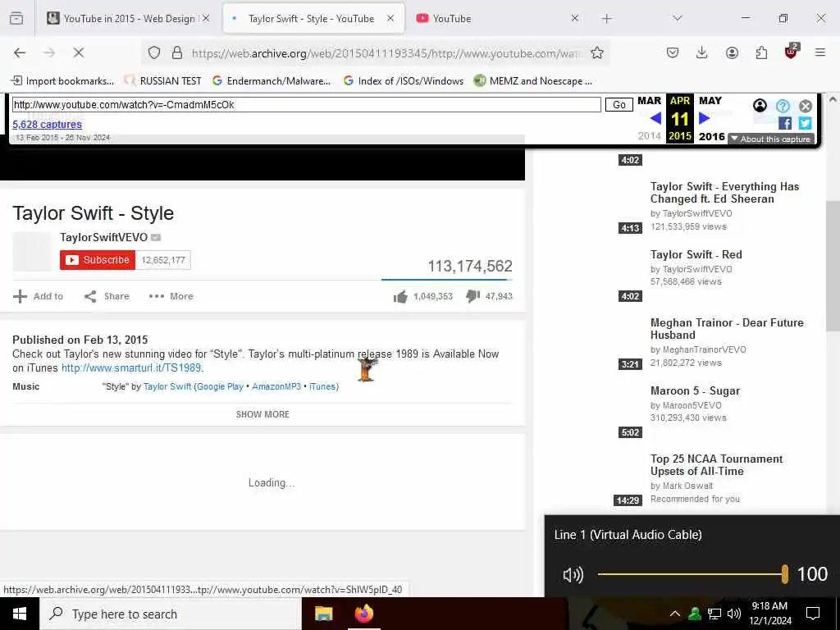The width and height of the screenshot is (840, 630).
Task: Jump to next capture with right arrow
Action: pyautogui.click(x=705, y=118)
